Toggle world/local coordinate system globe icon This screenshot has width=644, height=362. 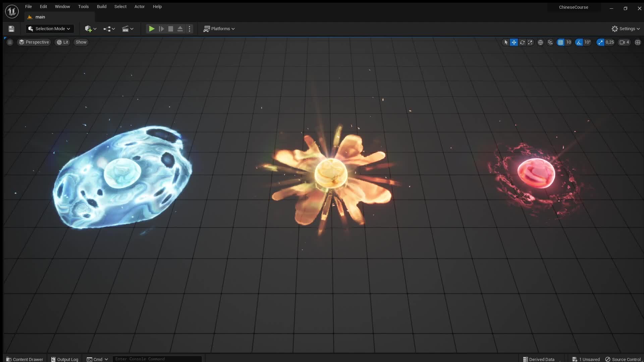[540, 42]
